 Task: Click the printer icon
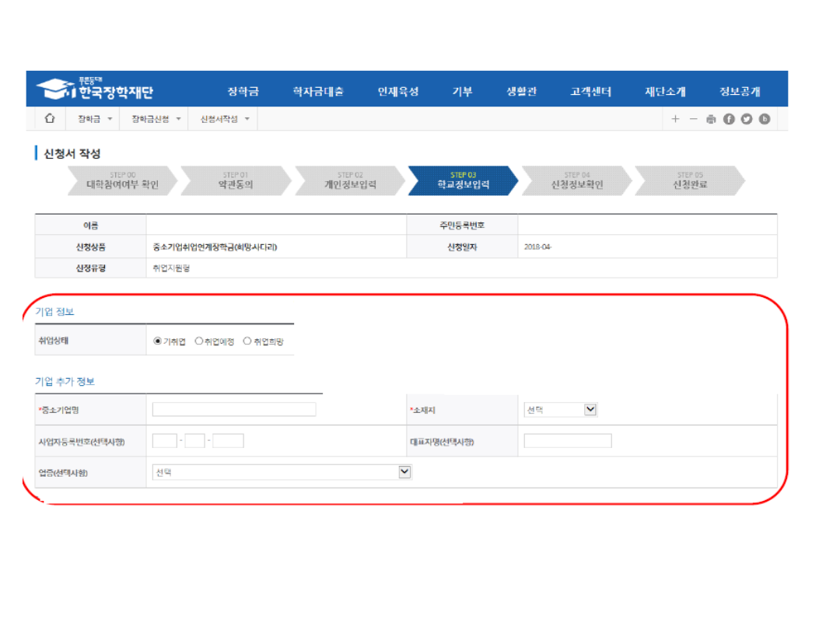coord(711,119)
